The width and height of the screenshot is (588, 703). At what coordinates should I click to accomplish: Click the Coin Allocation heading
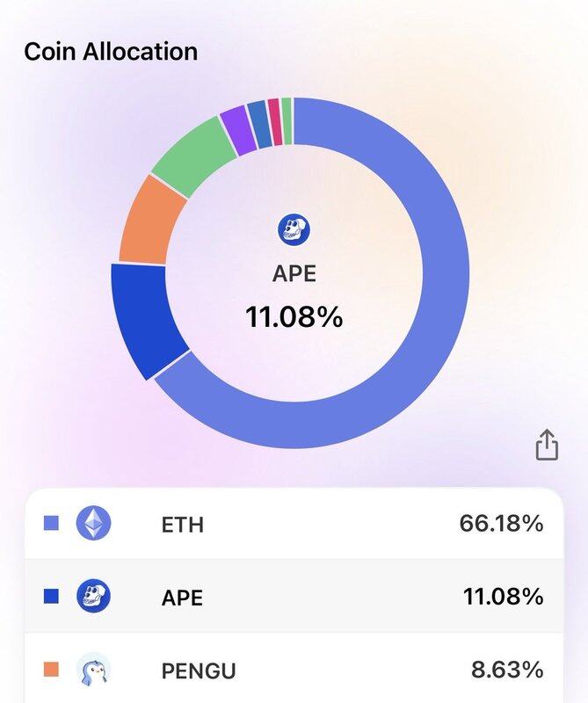pyautogui.click(x=111, y=51)
